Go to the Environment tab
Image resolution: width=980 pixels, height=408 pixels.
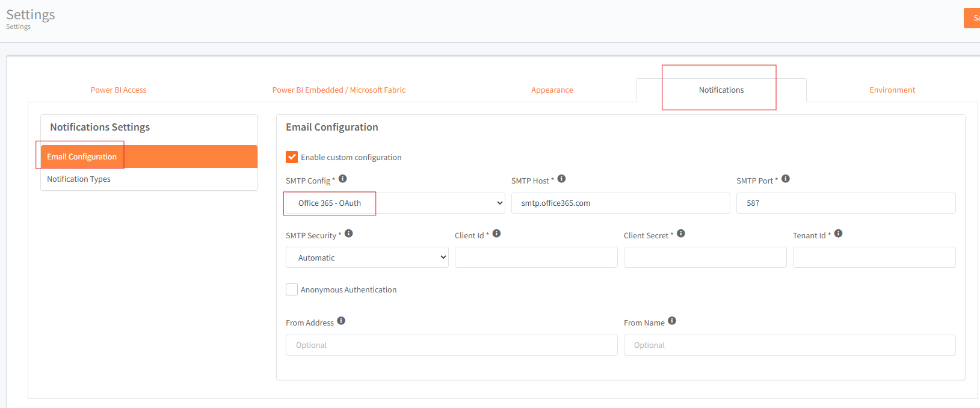[x=892, y=90]
